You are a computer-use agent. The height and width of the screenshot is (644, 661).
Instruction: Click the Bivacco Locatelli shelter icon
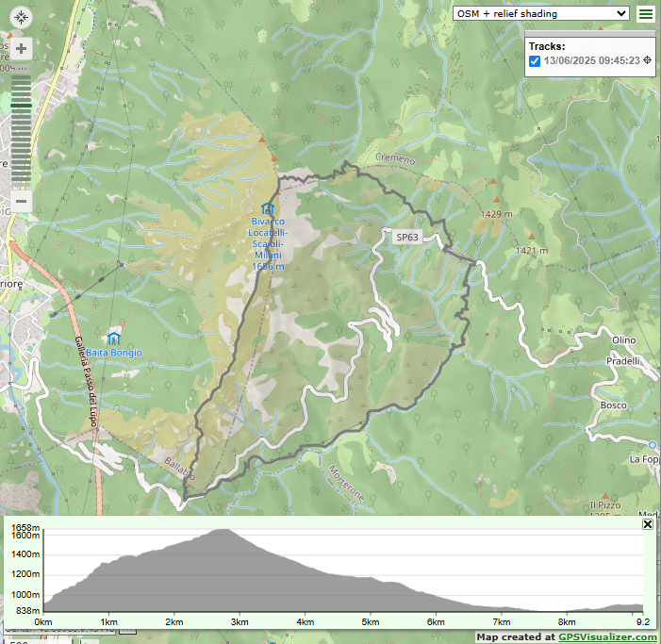tap(267, 208)
